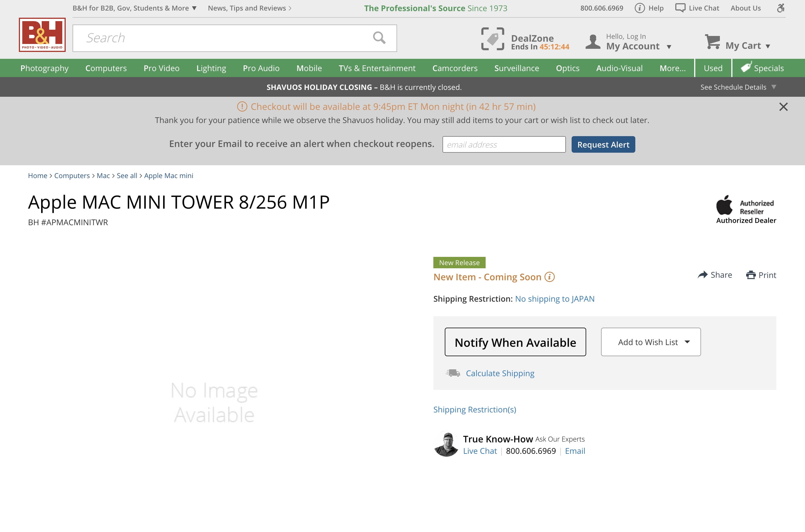Open the Pro Video category
Image resolution: width=805 pixels, height=532 pixels.
click(162, 68)
